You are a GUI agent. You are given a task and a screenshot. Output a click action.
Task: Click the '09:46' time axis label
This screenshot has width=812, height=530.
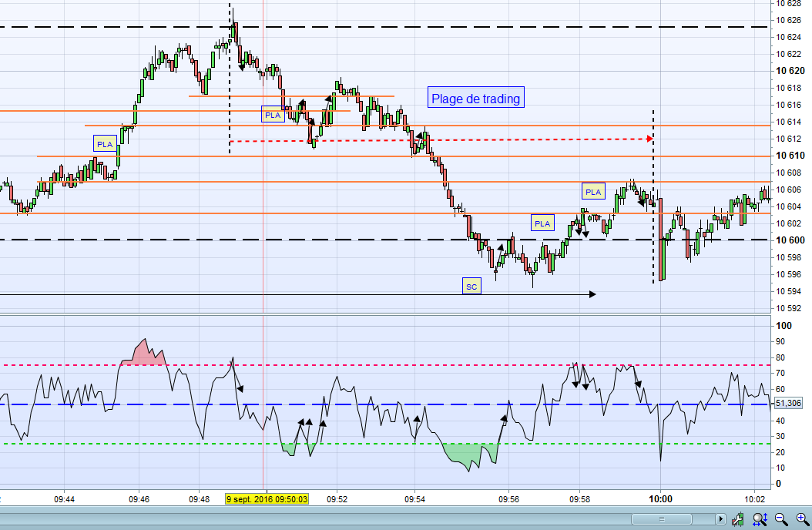[x=139, y=499]
